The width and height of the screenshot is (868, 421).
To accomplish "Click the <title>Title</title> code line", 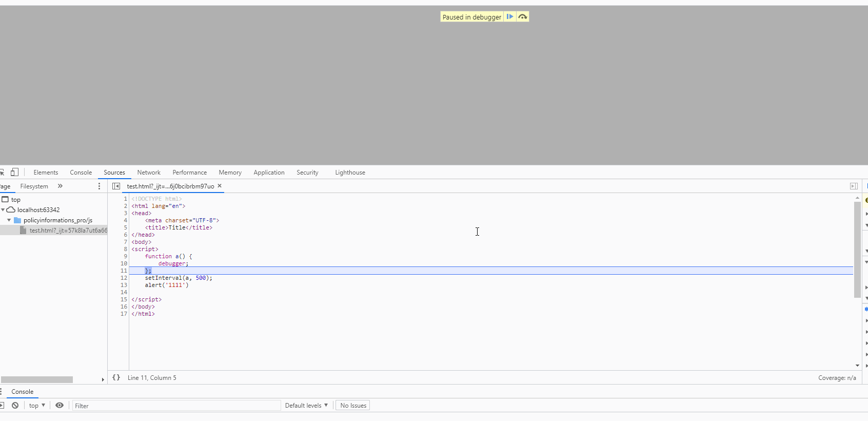I will coord(179,227).
